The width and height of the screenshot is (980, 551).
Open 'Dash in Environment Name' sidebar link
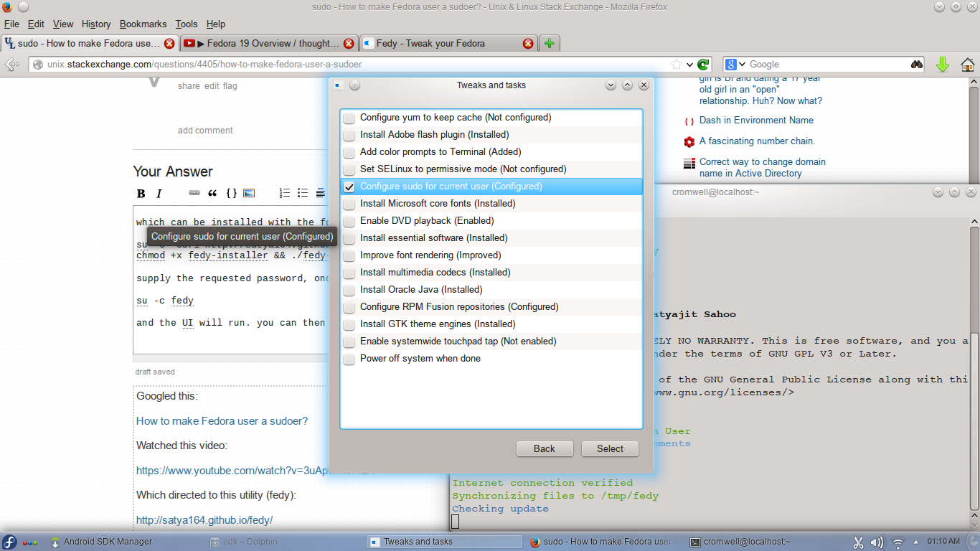pyautogui.click(x=756, y=121)
